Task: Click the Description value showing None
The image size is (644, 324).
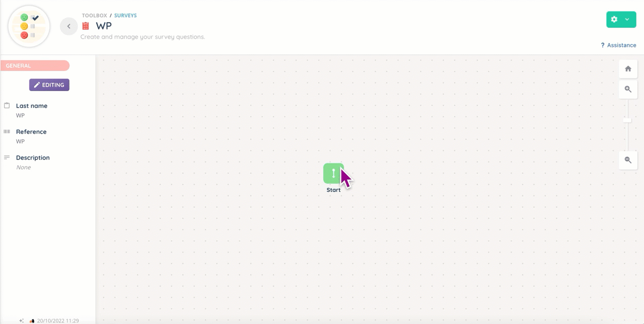Action: click(x=23, y=168)
